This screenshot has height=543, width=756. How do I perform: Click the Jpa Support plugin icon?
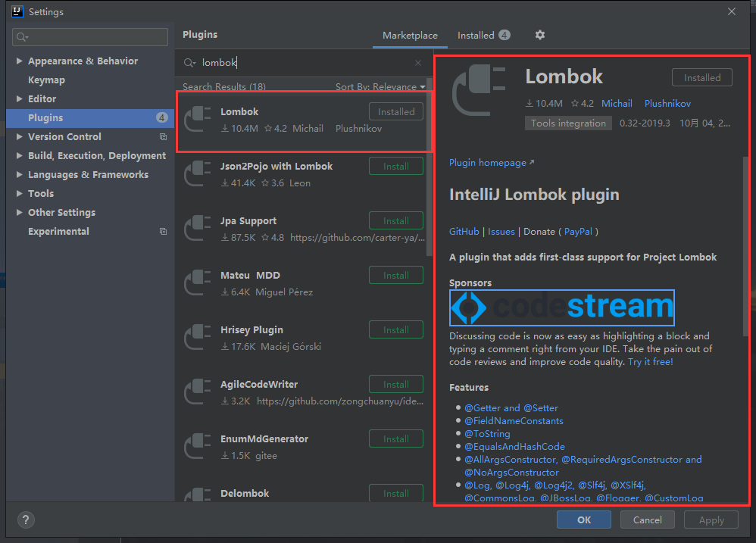click(198, 229)
